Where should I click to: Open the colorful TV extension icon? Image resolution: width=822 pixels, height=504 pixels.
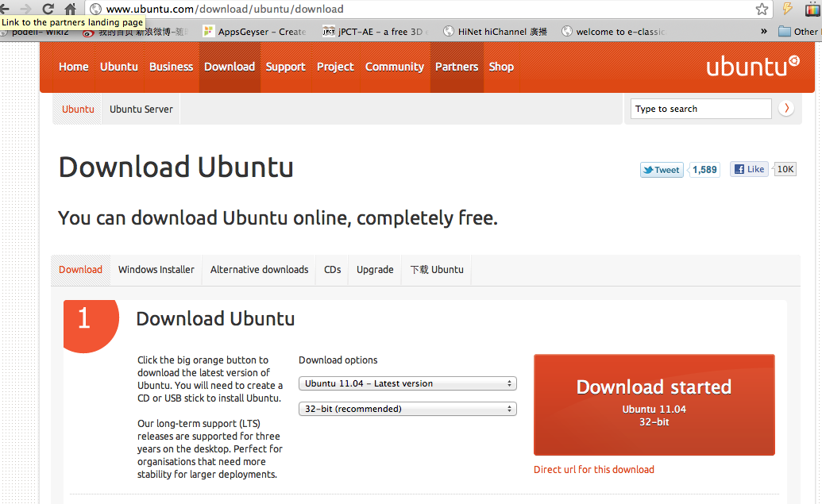click(812, 9)
